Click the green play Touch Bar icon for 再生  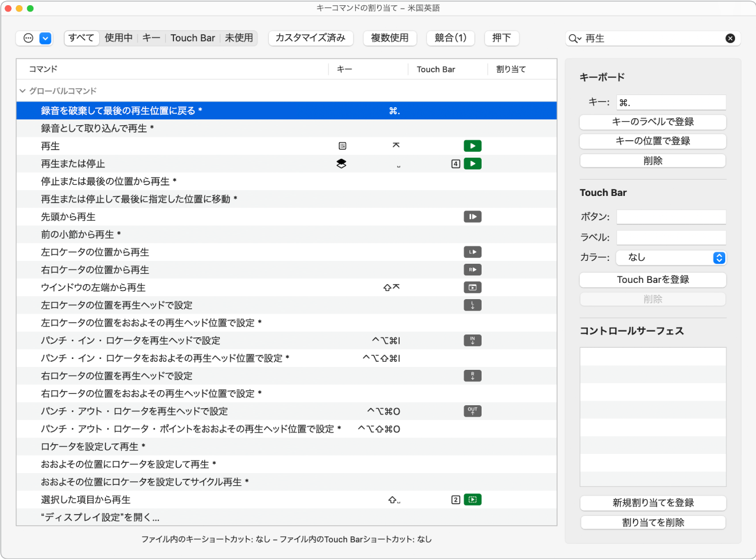[472, 146]
